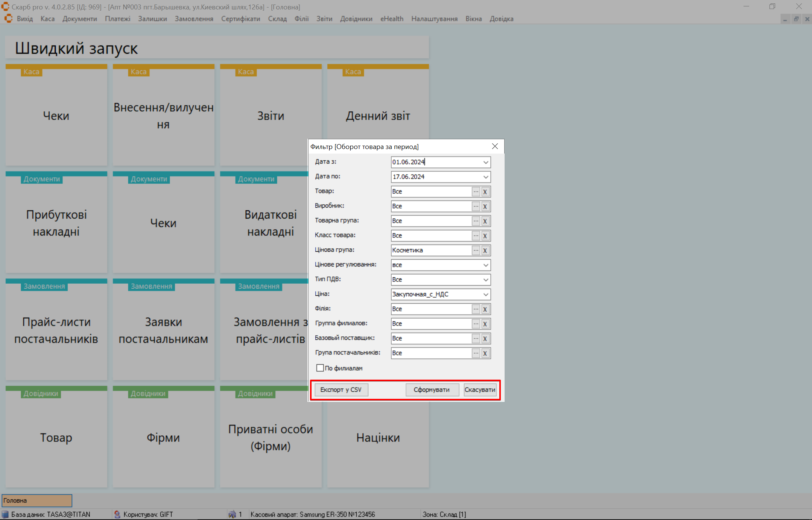812x520 pixels.
Task: Select the Головна window tab at bottom
Action: click(x=37, y=500)
